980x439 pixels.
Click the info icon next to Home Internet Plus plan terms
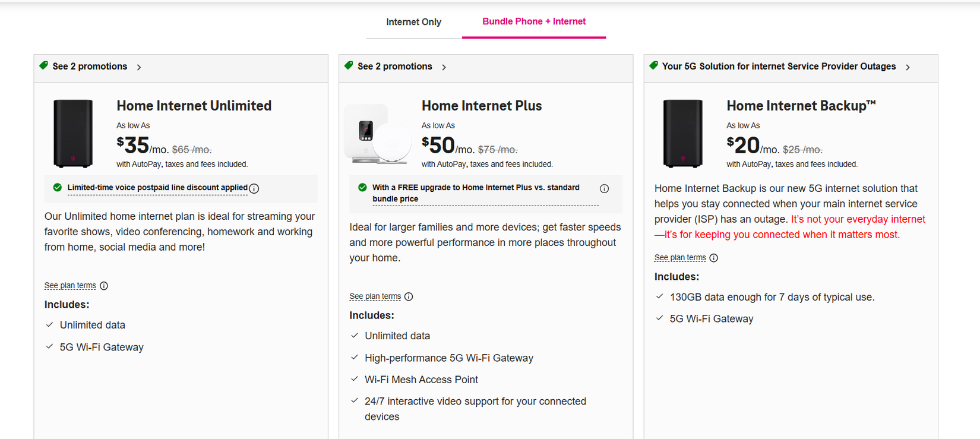[409, 296]
